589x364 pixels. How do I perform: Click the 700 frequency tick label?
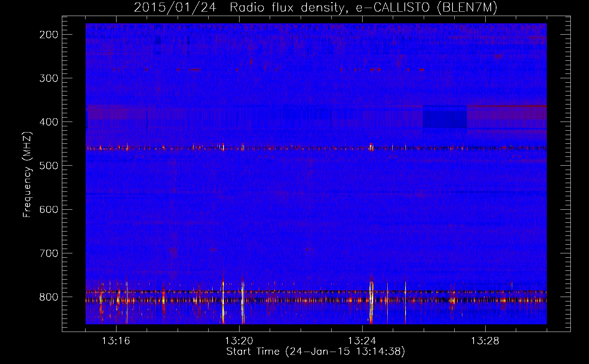pyautogui.click(x=49, y=253)
